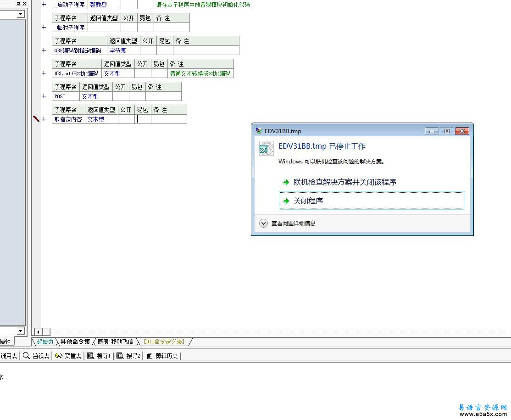
Task: Open the 剪辑历史 tab
Action: coord(162,356)
